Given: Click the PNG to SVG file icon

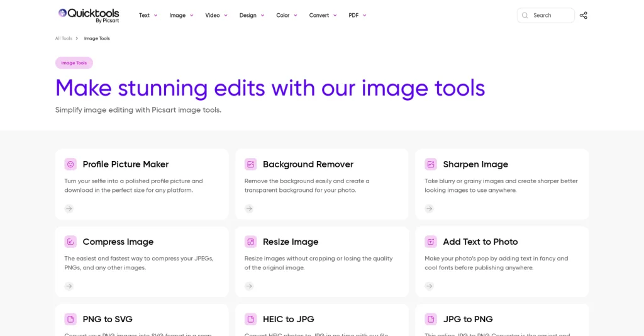Looking at the screenshot, I should point(70,319).
